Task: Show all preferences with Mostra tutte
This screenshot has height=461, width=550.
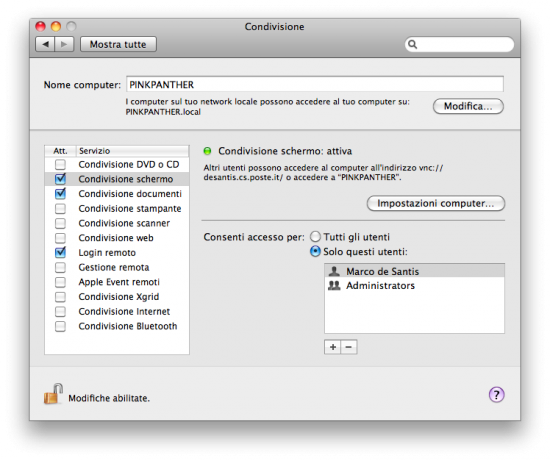Action: pos(118,44)
